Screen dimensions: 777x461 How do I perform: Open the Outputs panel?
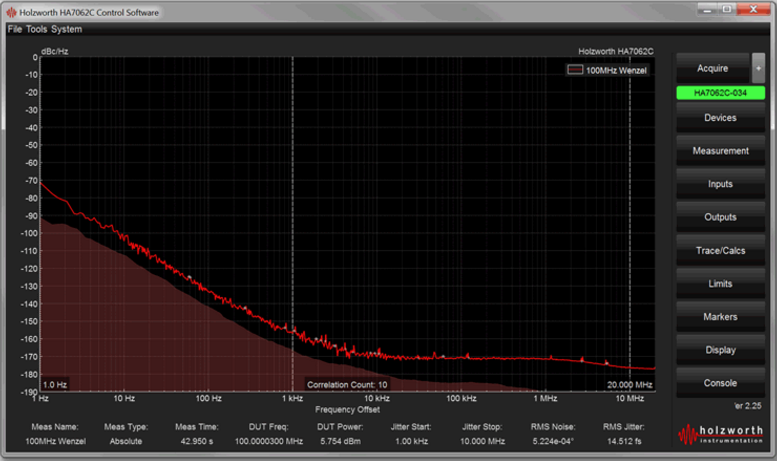click(720, 218)
